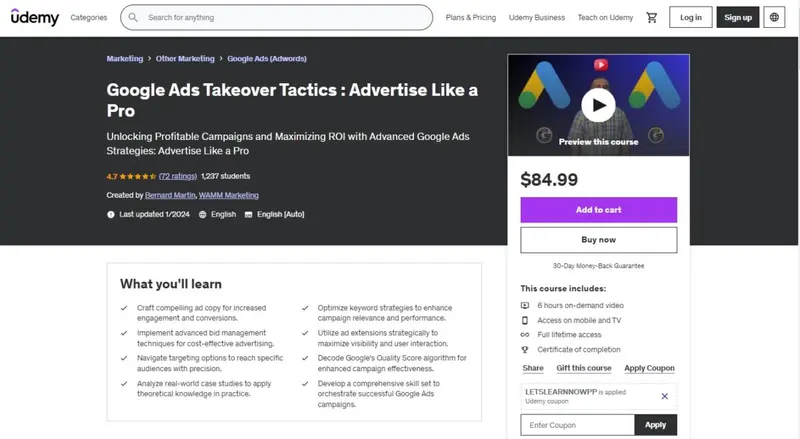Click the Udemy logo
This screenshot has height=439, width=800.
click(35, 17)
